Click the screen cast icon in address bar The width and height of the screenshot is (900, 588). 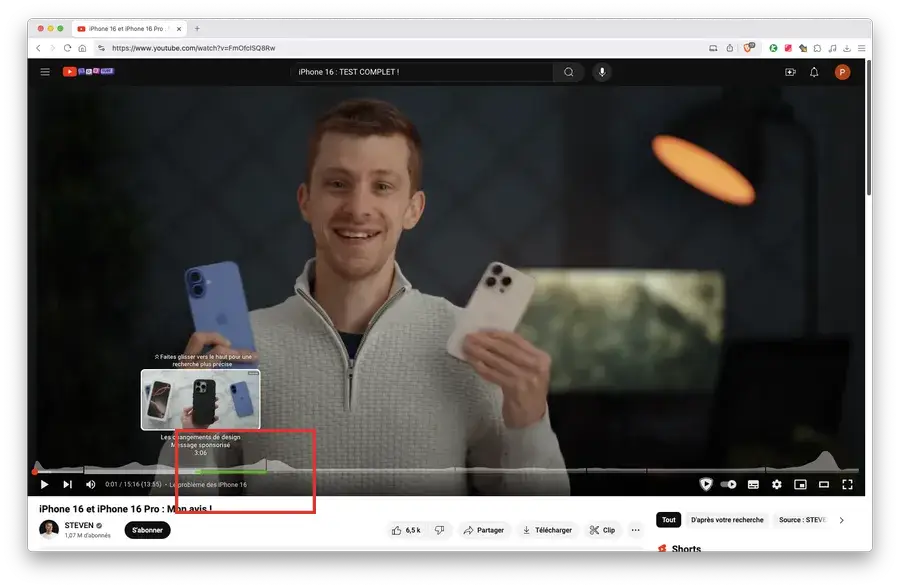[713, 48]
